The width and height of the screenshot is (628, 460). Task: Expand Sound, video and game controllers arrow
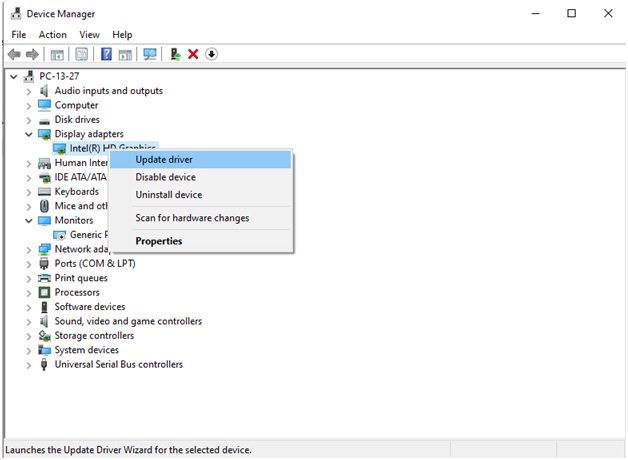[28, 322]
